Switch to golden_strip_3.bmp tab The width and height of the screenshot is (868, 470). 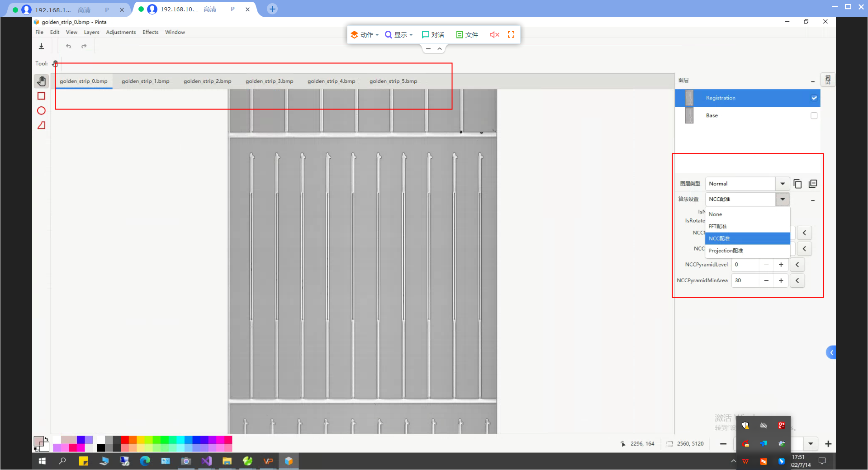[270, 81]
